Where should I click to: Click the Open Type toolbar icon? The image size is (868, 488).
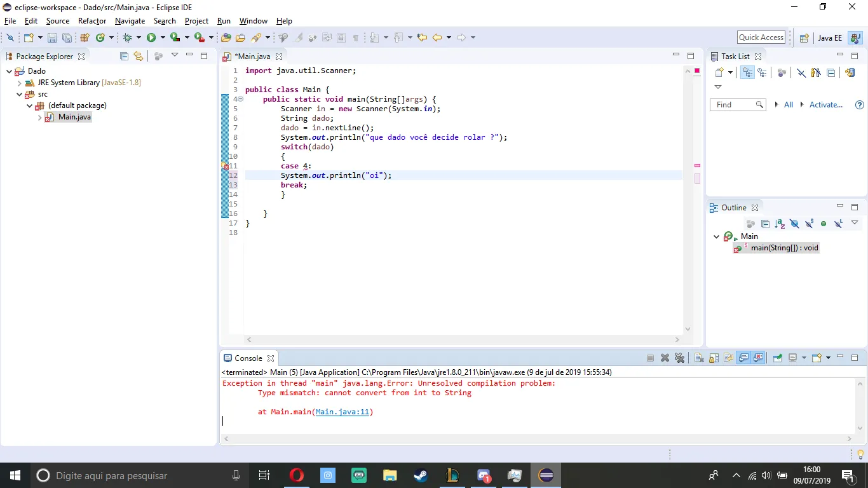(226, 37)
